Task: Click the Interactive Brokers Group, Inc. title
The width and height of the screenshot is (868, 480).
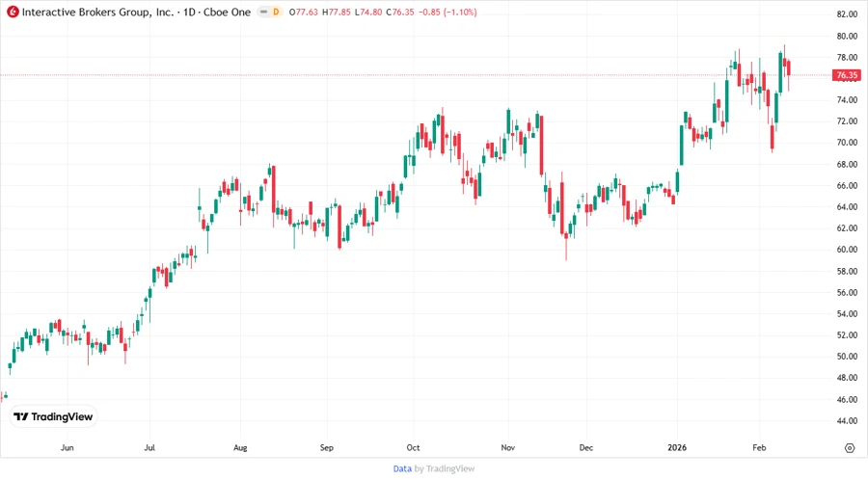Action: point(98,13)
